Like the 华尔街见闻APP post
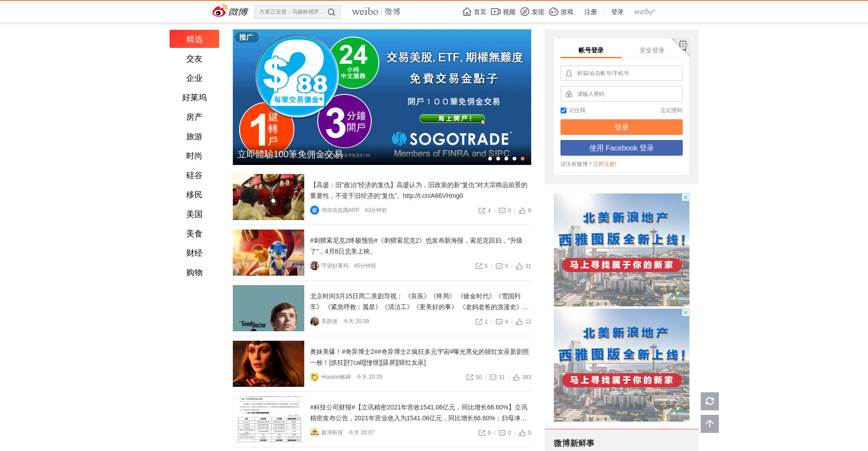Viewport: 868px width, 451px height. [522, 211]
